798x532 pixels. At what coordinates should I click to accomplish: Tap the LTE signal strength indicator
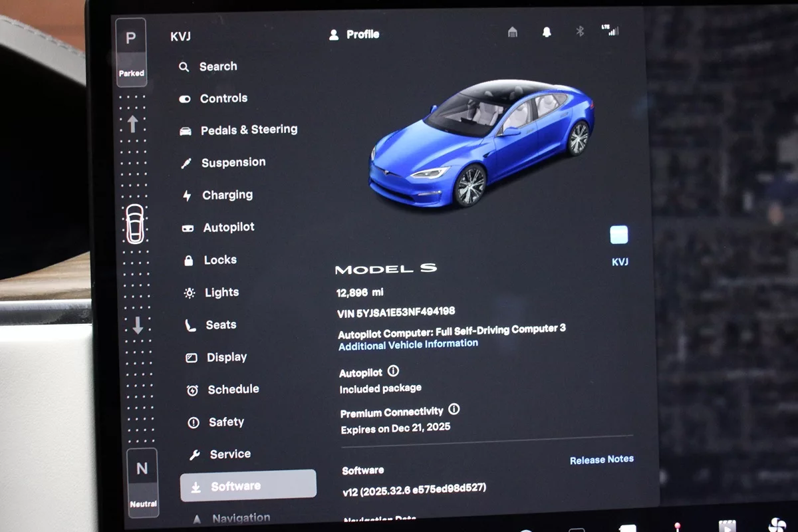(x=609, y=31)
